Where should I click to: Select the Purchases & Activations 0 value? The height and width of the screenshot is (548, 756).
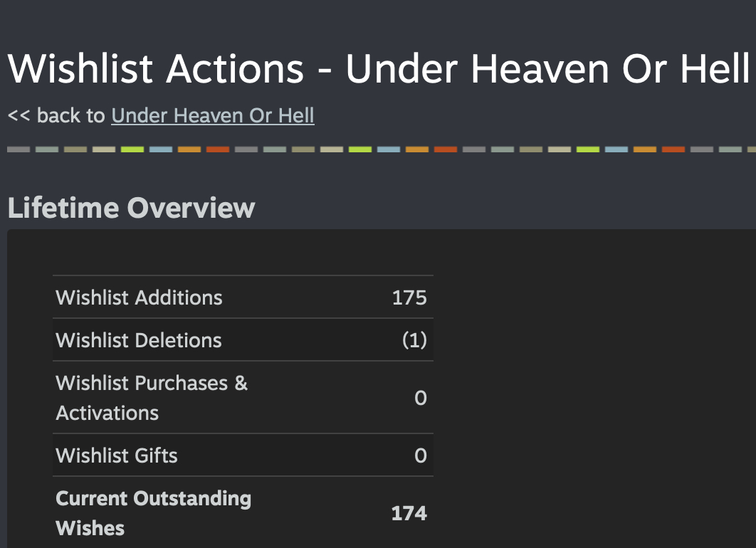(x=420, y=398)
